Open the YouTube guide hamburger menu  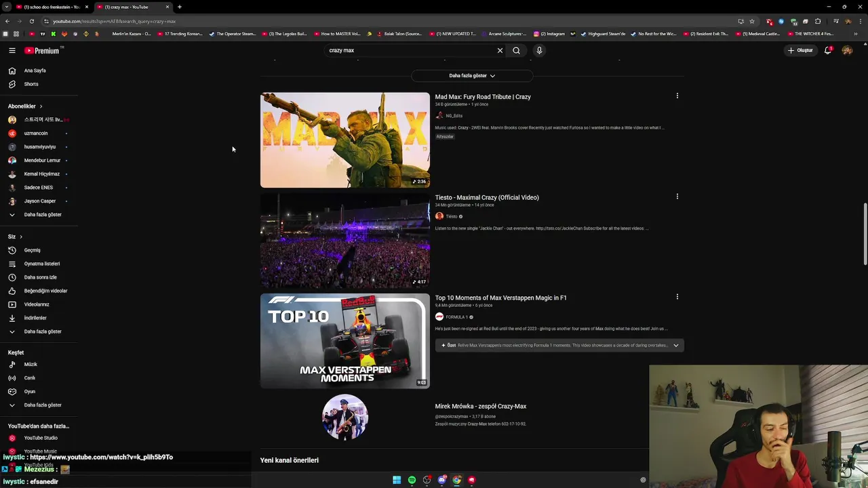[12, 50]
